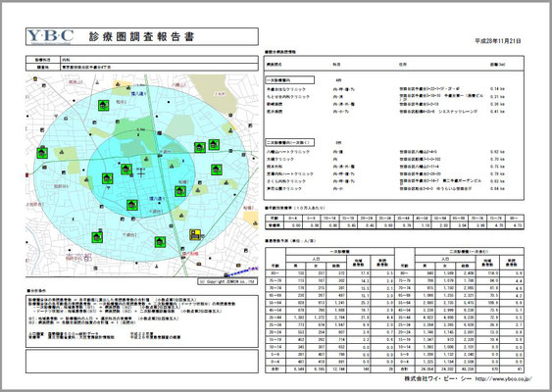Click the empty remarks box below the conditions
Image resolution: width=552 pixels, height=392 pixels.
click(142, 361)
